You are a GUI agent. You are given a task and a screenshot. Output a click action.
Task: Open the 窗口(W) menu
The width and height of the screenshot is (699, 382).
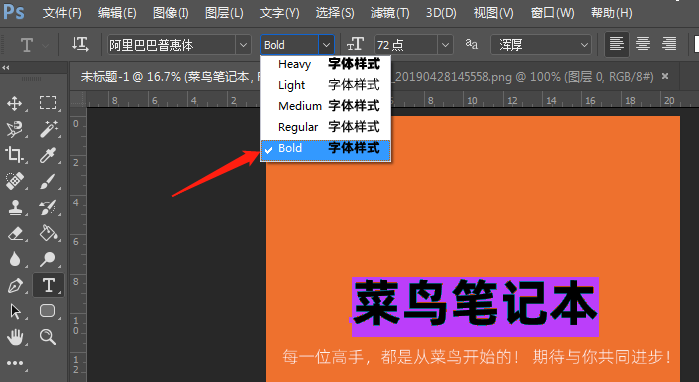[552, 13]
